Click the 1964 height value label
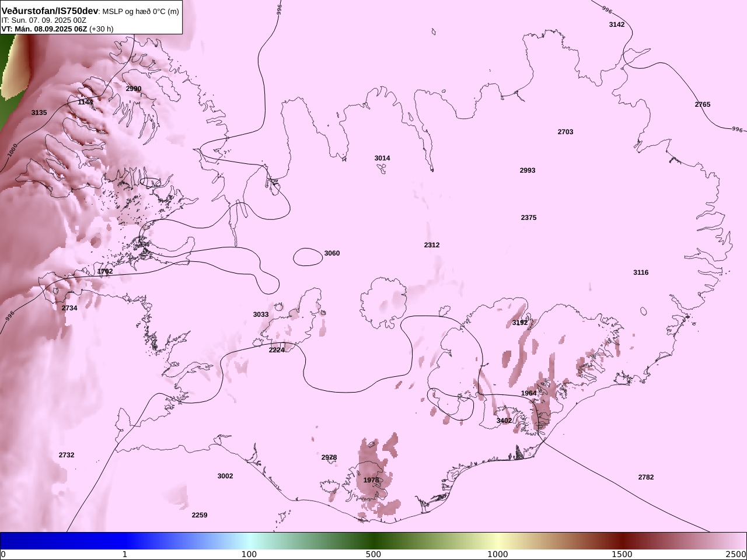Viewport: 747px width, 560px height. pyautogui.click(x=529, y=393)
